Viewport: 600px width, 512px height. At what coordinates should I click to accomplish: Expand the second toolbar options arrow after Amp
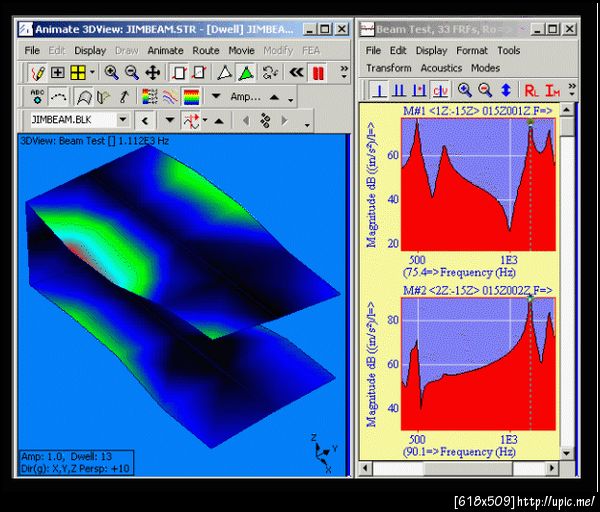coord(291,100)
